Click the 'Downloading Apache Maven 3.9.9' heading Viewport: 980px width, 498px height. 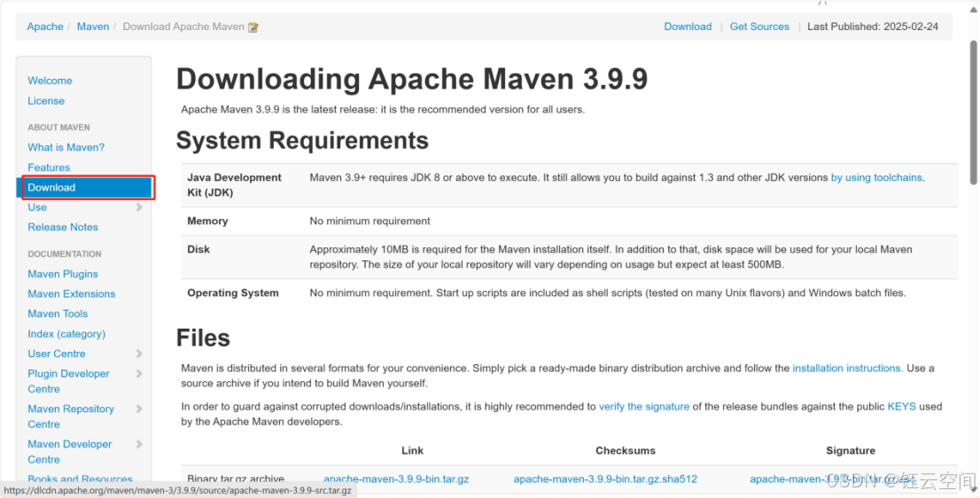[x=412, y=80]
